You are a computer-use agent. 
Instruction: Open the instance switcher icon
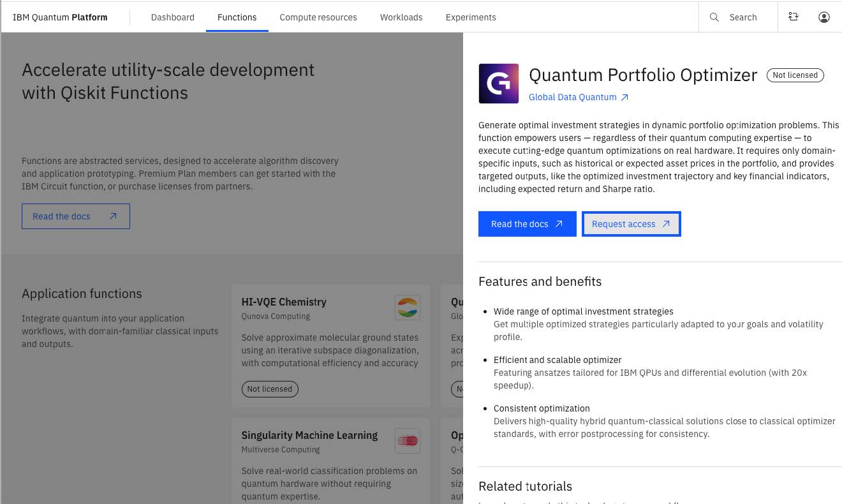(x=794, y=17)
